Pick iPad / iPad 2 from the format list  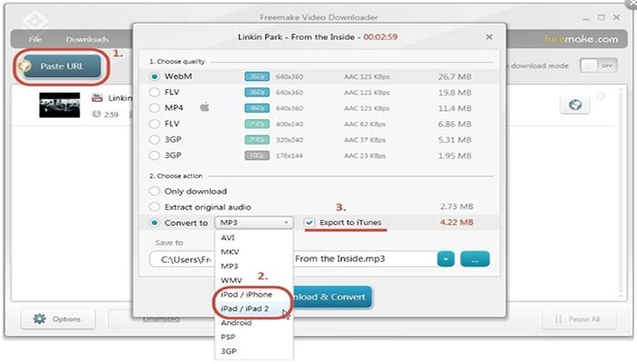coord(254,308)
